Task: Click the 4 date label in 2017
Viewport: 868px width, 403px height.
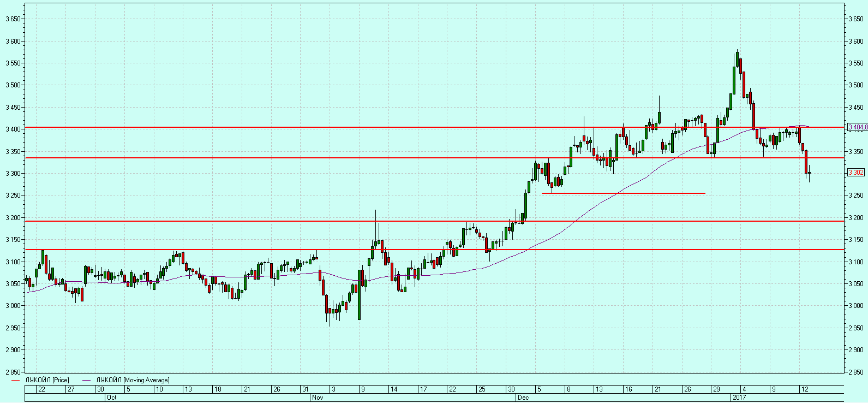Action: click(745, 389)
